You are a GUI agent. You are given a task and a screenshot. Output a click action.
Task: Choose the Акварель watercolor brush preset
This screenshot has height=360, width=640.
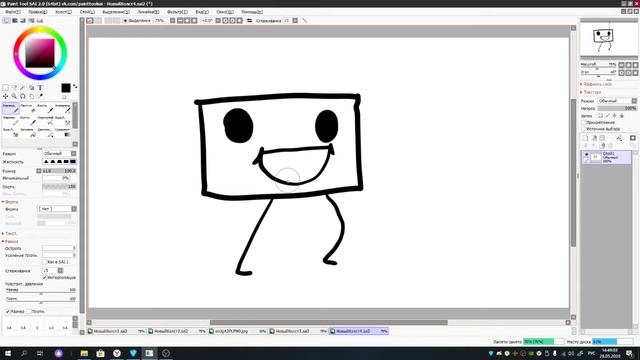pyautogui.click(x=62, y=108)
